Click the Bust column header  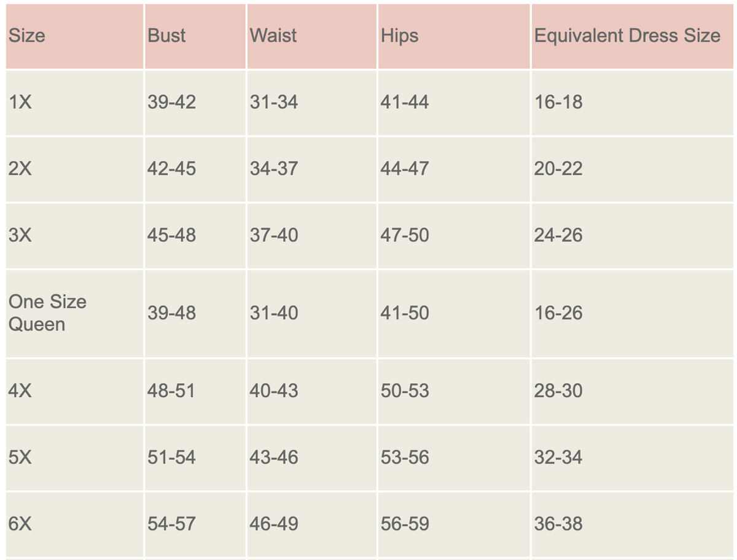pos(166,36)
